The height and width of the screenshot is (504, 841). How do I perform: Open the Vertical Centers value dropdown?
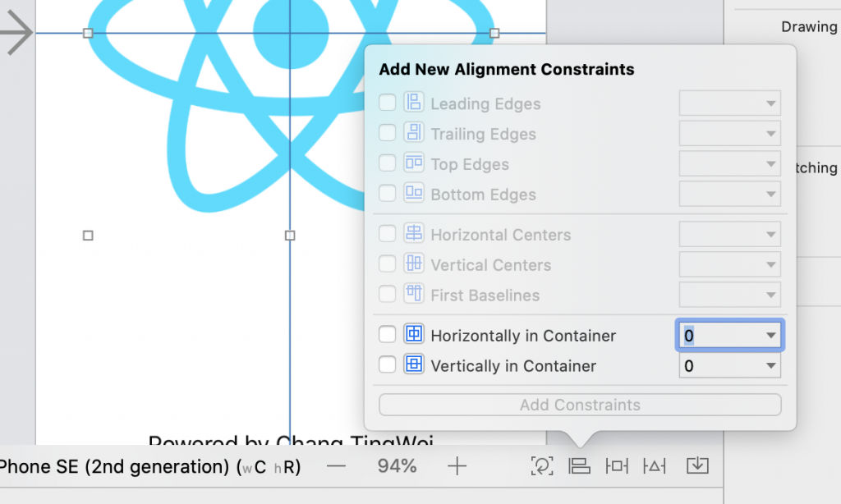pos(730,264)
